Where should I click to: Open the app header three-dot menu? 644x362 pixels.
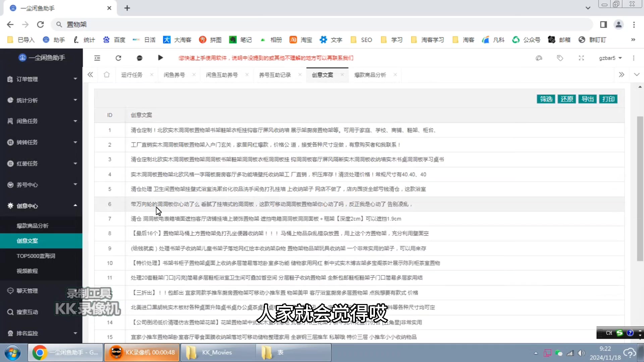[x=634, y=58]
